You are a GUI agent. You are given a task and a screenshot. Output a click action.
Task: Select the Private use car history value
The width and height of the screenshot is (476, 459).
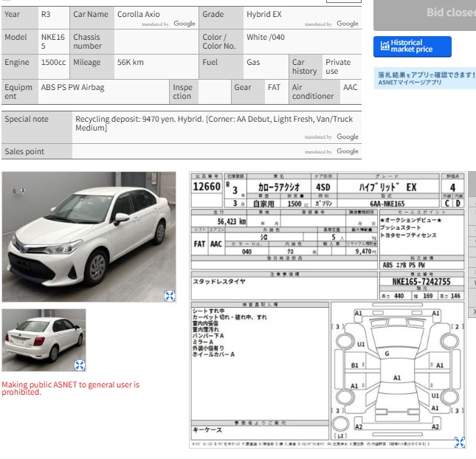point(338,66)
